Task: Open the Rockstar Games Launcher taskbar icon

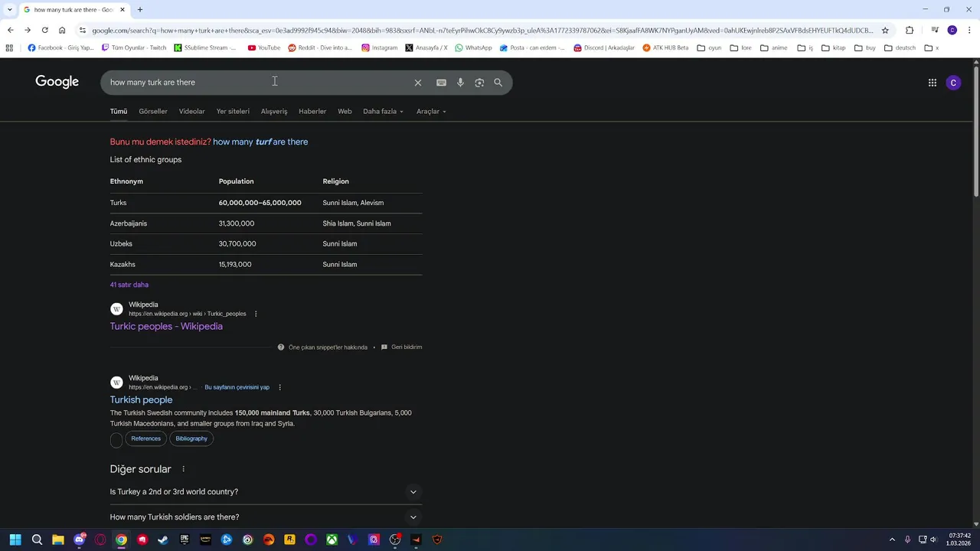Action: (289, 540)
